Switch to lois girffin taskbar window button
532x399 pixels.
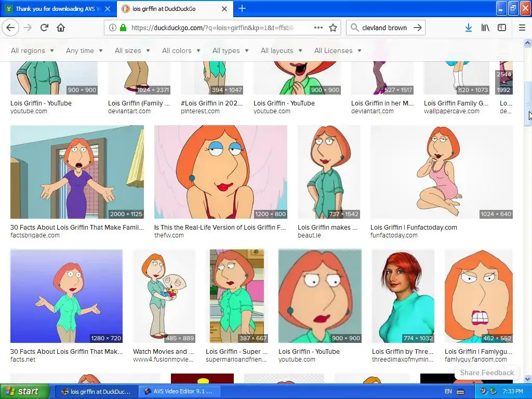(x=96, y=392)
